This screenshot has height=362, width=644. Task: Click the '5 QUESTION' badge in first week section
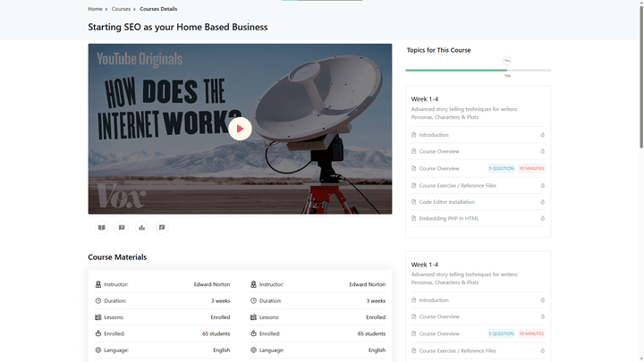[501, 168]
